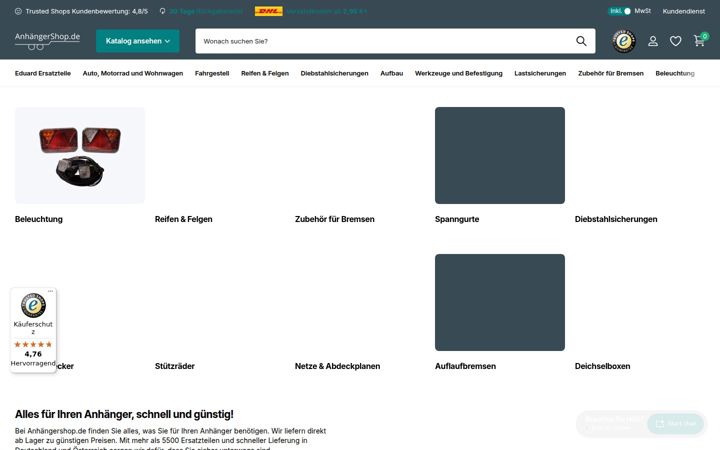Select the Diebstahlsicherungen navigation item
This screenshot has width=720, height=450.
point(334,73)
